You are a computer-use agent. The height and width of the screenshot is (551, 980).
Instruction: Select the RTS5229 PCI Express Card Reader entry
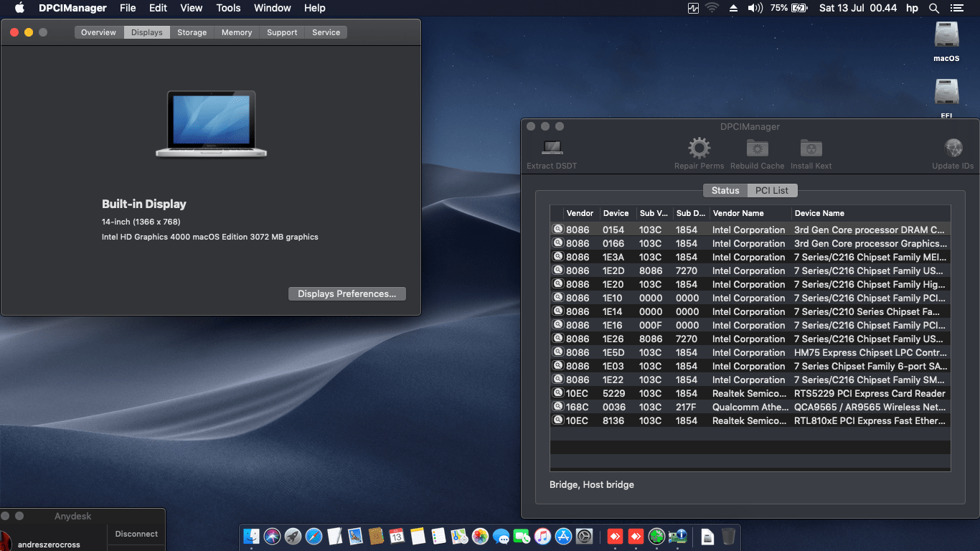point(870,393)
